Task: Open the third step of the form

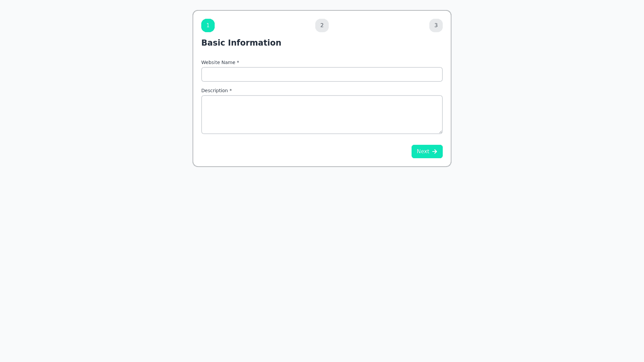Action: (436, 25)
